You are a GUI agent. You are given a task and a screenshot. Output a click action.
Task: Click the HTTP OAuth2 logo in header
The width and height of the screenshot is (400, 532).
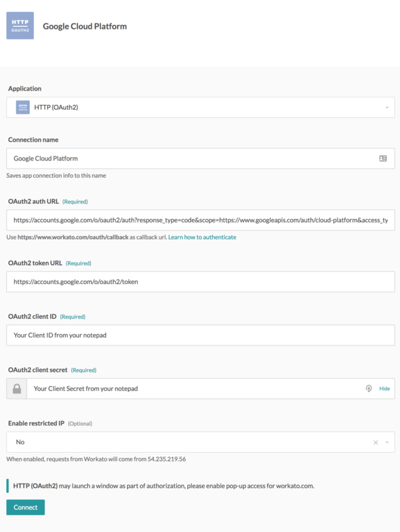pos(20,26)
